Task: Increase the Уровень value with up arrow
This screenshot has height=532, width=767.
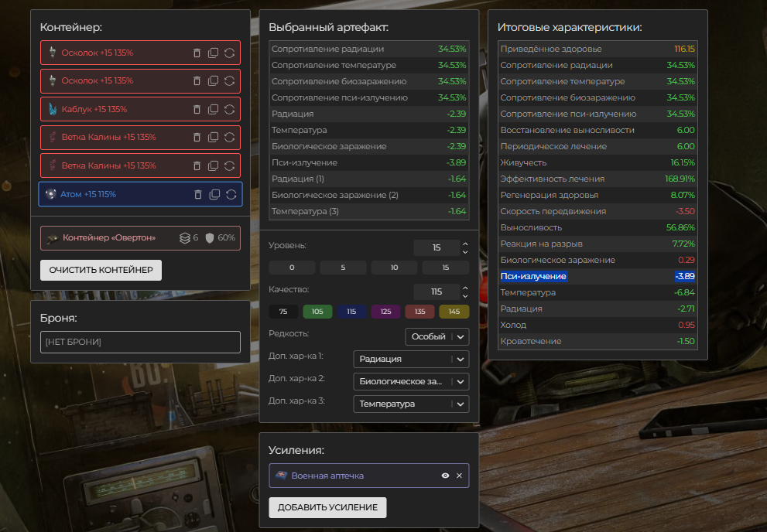Action: [x=465, y=244]
